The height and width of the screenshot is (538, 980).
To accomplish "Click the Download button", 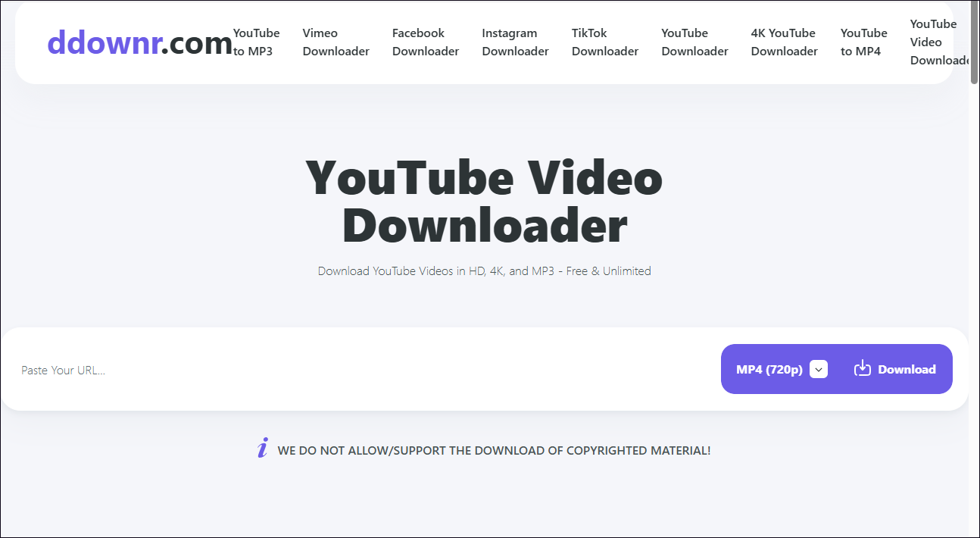I will click(906, 369).
